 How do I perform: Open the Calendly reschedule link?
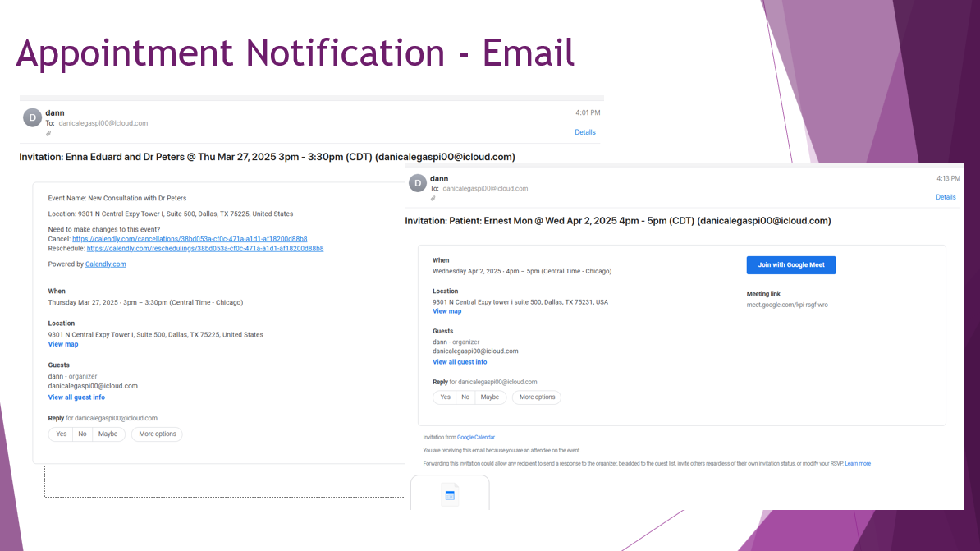pyautogui.click(x=205, y=248)
